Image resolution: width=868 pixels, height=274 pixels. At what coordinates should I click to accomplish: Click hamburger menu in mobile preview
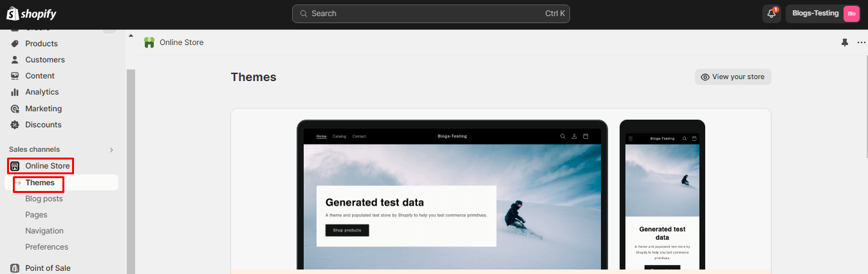pyautogui.click(x=631, y=138)
